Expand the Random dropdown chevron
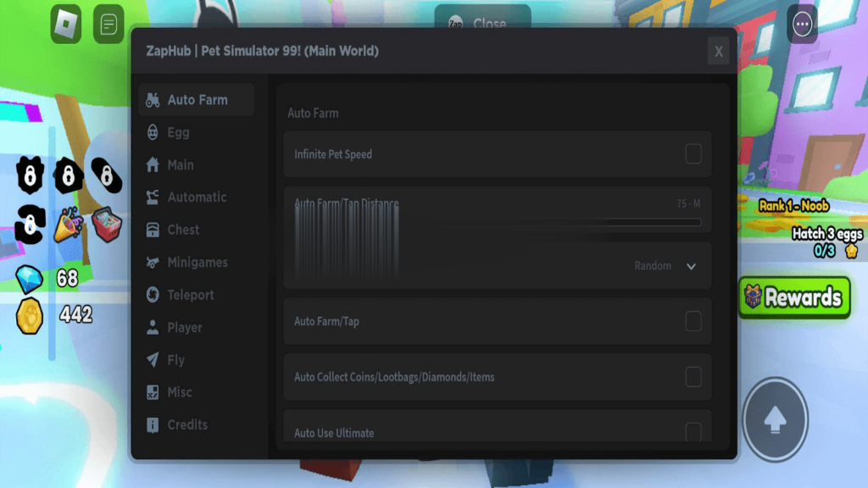The image size is (868, 488). 691,266
